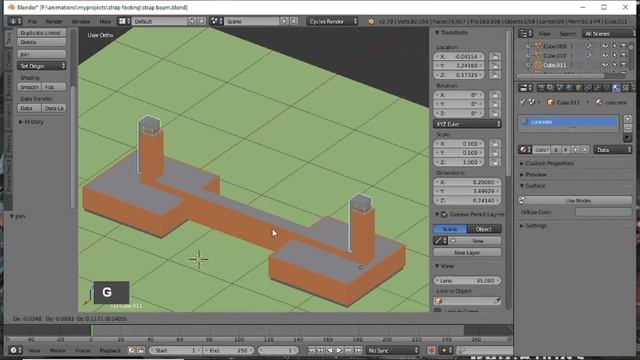Click the New Layer grease pencil button

pyautogui.click(x=467, y=253)
